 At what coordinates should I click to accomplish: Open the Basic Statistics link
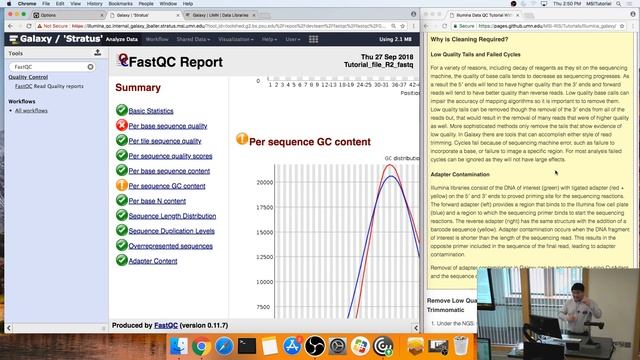coord(151,111)
